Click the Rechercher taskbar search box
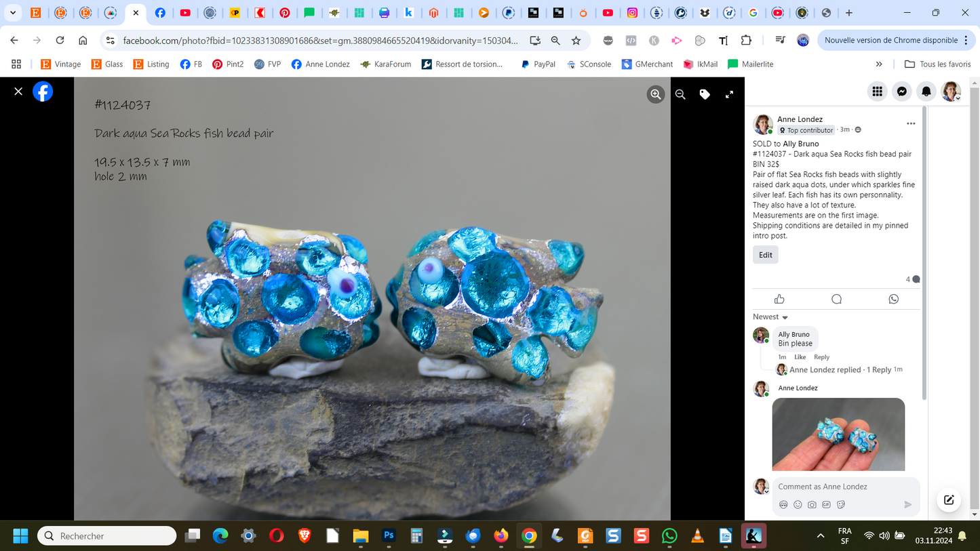The height and width of the screenshot is (551, 980). tap(107, 536)
